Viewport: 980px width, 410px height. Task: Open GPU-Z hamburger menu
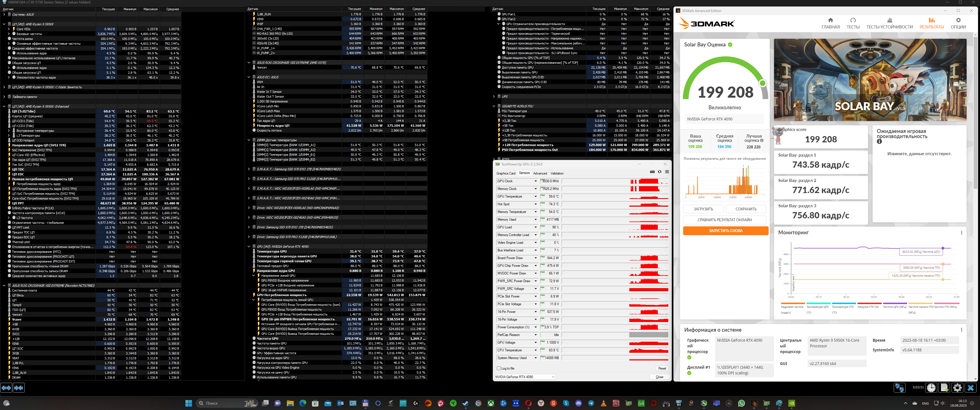coord(667,172)
